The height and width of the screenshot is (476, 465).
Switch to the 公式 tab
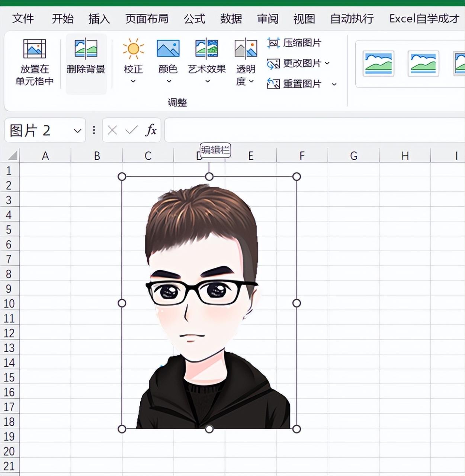(x=194, y=19)
